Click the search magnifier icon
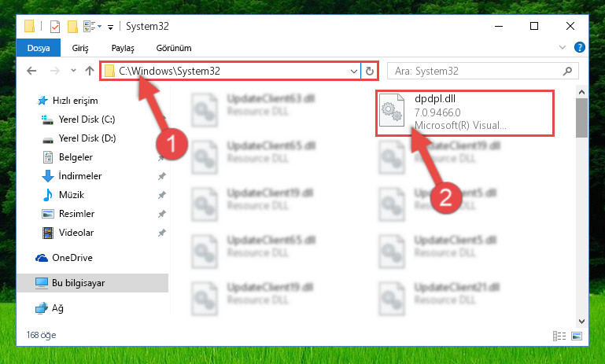Screen dimensions: 605x364 [567, 71]
